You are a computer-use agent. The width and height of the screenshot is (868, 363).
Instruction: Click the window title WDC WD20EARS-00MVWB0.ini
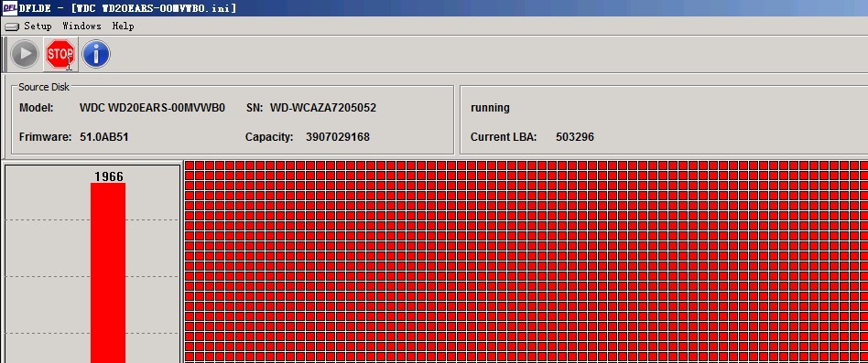153,7
